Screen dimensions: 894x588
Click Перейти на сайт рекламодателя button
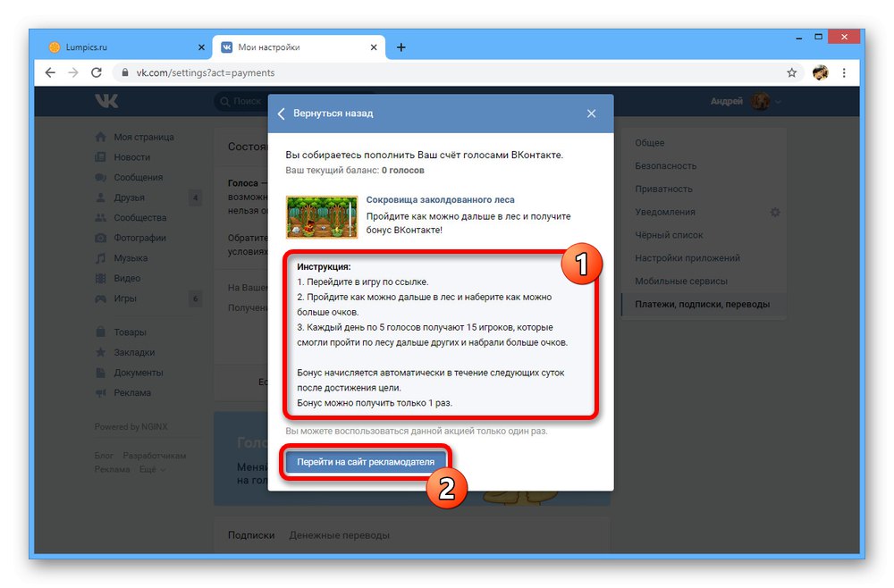tap(366, 461)
